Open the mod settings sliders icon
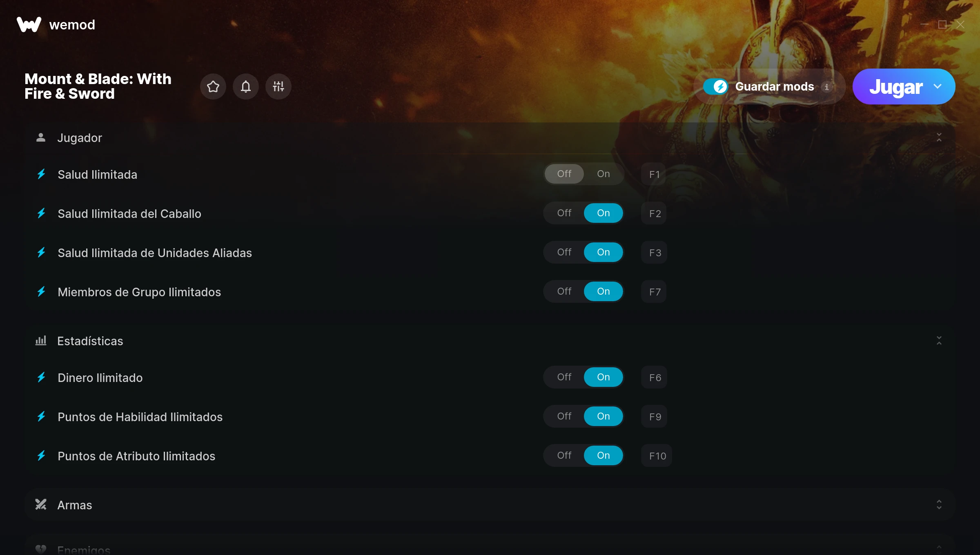This screenshot has width=980, height=555. (x=278, y=87)
